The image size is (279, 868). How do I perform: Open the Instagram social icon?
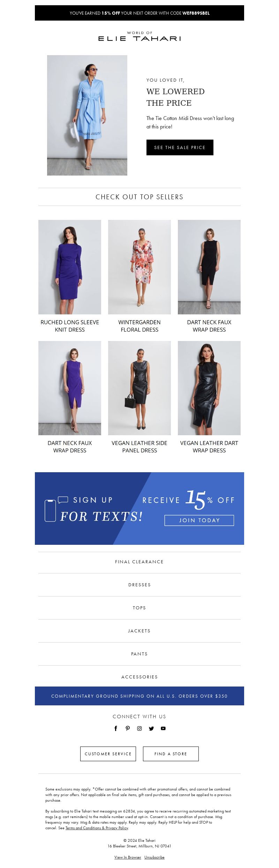pos(139,728)
